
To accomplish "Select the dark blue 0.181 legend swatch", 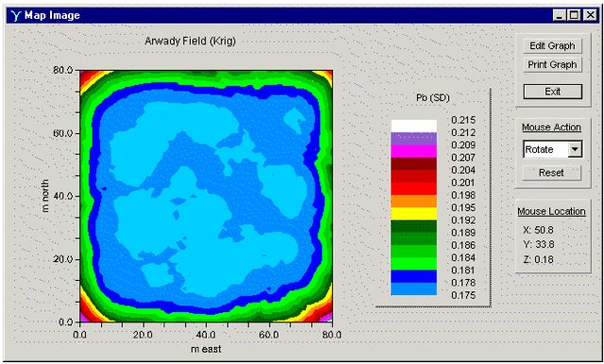I will click(413, 276).
